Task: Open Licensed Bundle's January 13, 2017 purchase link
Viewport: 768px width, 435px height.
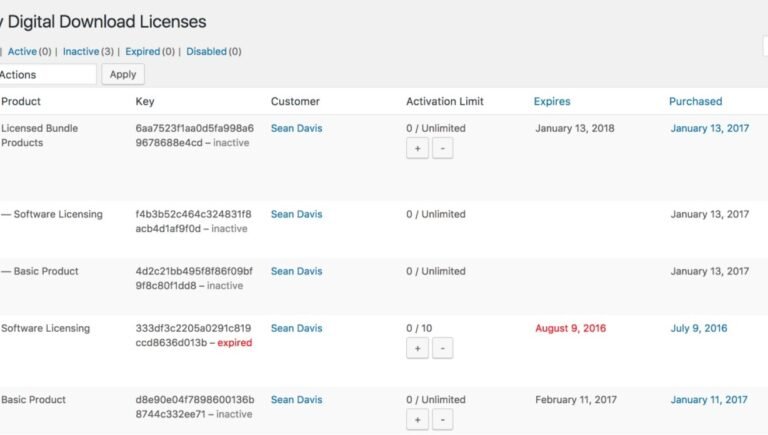Action: coord(709,128)
